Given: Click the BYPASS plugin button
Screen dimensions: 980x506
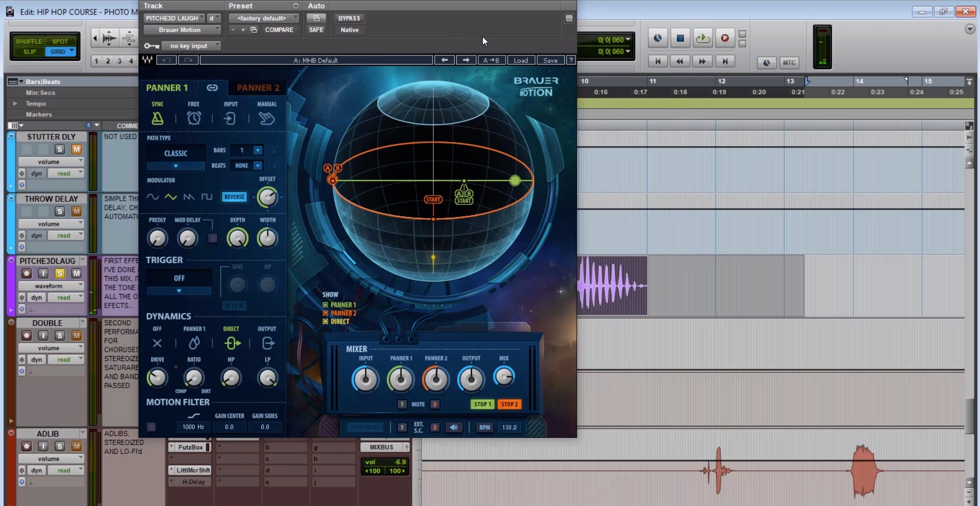Looking at the screenshot, I should pyautogui.click(x=349, y=18).
